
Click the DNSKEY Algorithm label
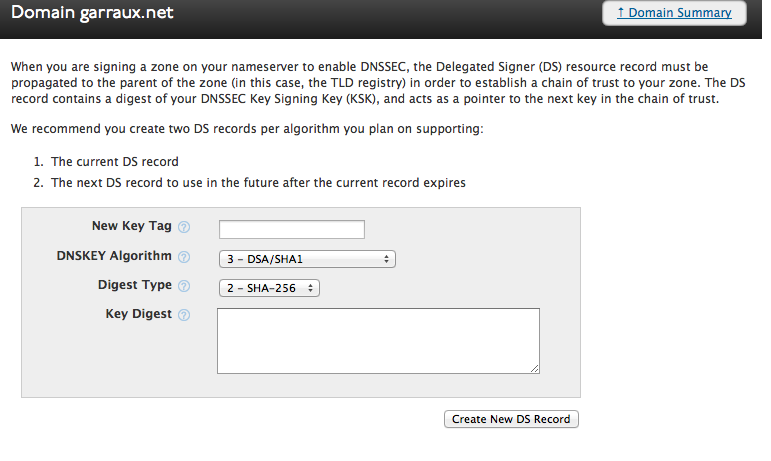[114, 256]
